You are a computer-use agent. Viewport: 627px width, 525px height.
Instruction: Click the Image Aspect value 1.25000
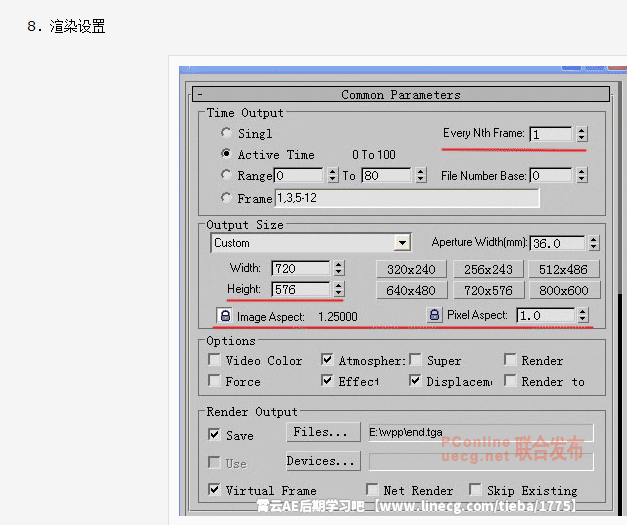point(338,316)
